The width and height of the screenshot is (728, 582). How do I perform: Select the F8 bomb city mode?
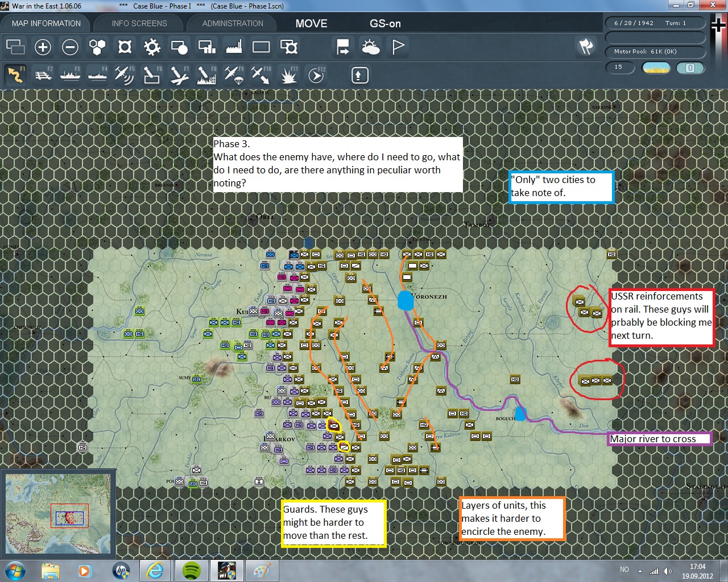coord(206,75)
